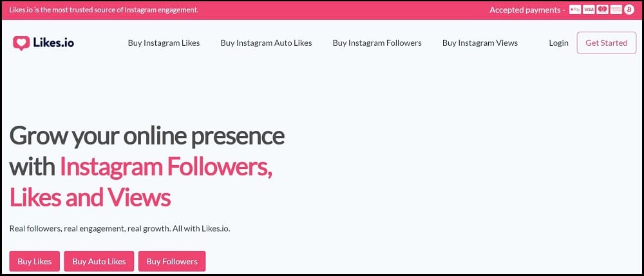Go to Buy Instagram Followers
The width and height of the screenshot is (644, 276).
(x=377, y=43)
